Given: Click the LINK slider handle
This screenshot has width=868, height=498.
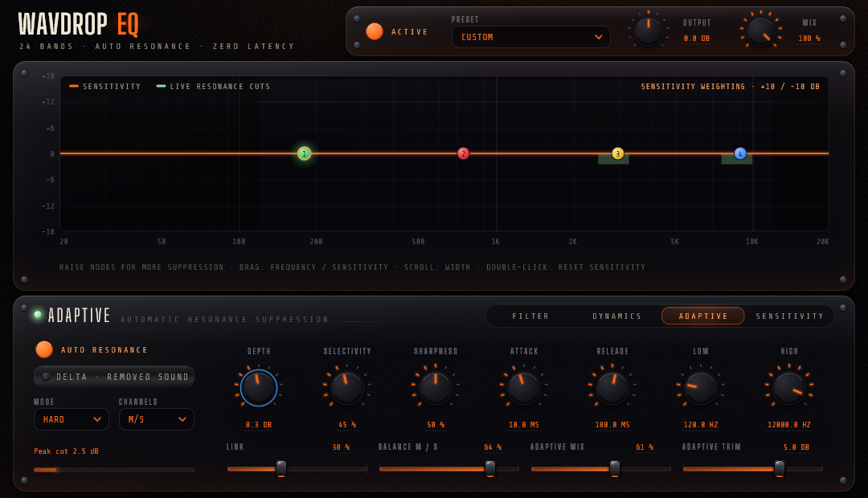Looking at the screenshot, I should 281,468.
